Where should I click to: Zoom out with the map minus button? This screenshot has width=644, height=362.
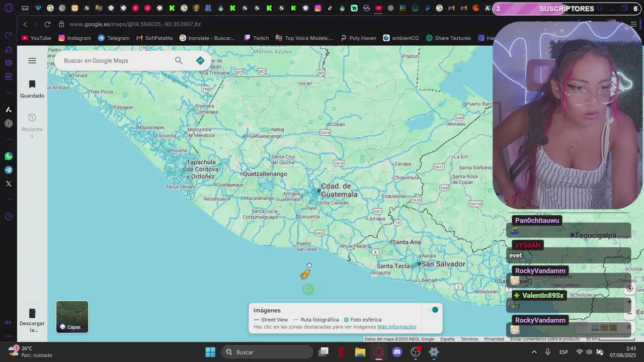click(629, 313)
